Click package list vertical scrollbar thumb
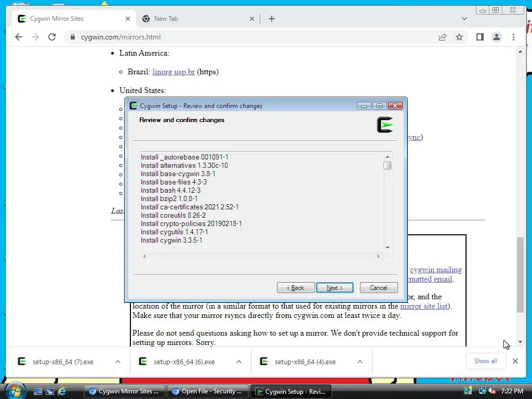The height and width of the screenshot is (399, 532). coord(387,165)
